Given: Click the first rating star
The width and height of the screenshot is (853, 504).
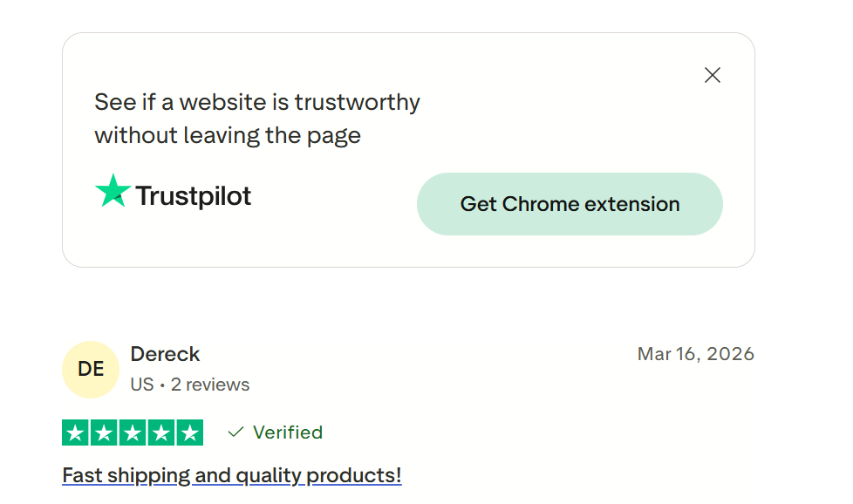Looking at the screenshot, I should [x=76, y=432].
